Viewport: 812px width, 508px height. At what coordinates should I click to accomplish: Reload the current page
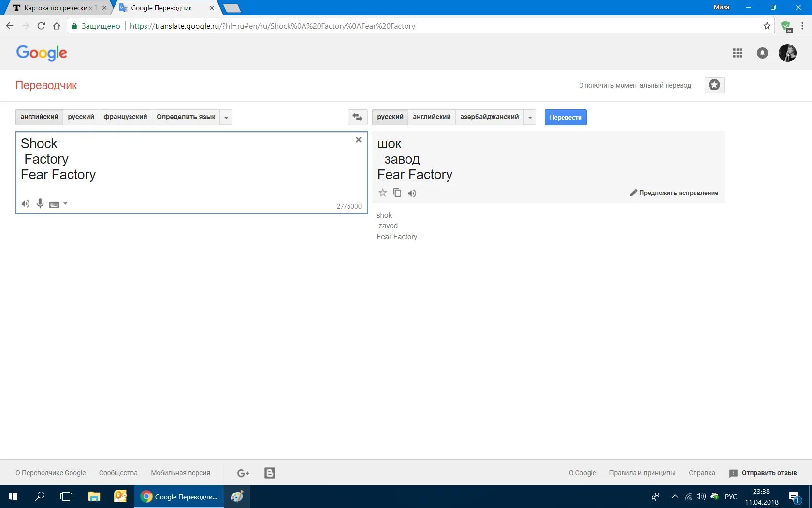point(41,26)
